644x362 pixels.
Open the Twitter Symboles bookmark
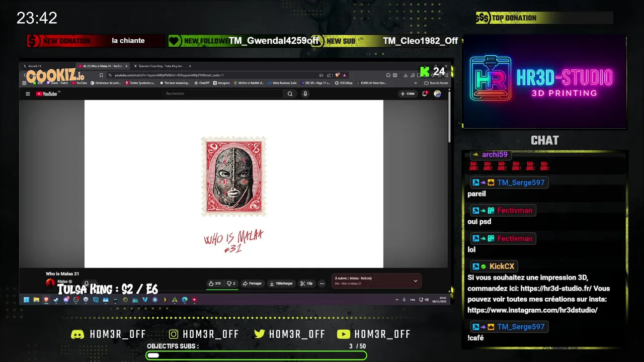[139, 83]
